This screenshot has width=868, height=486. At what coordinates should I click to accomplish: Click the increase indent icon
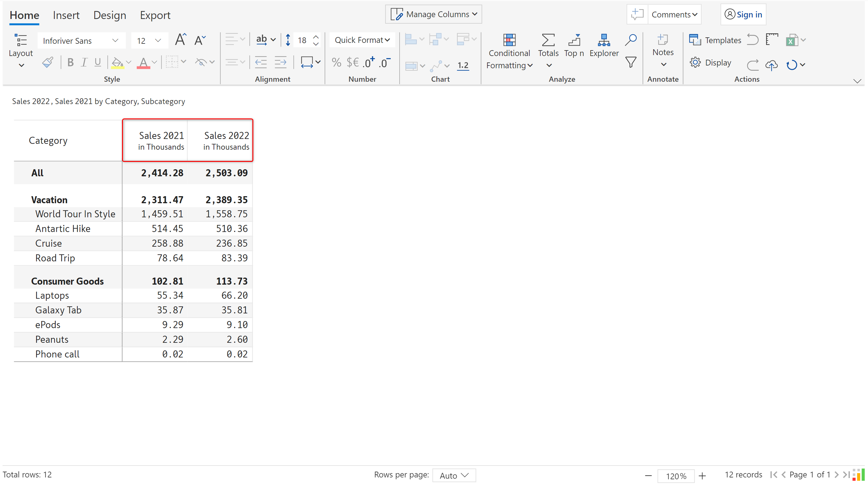pos(280,62)
